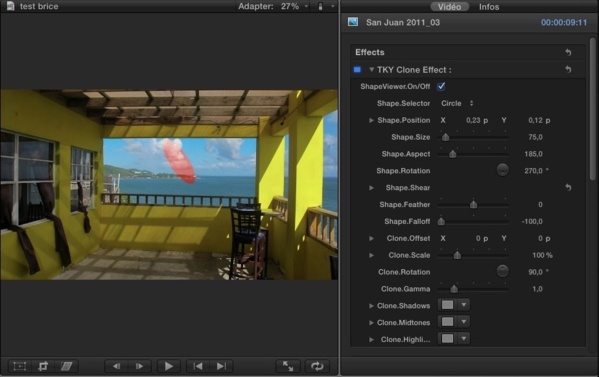This screenshot has height=377, width=599.
Task: Open Clone.Midtones color popup arrow
Action: (464, 322)
